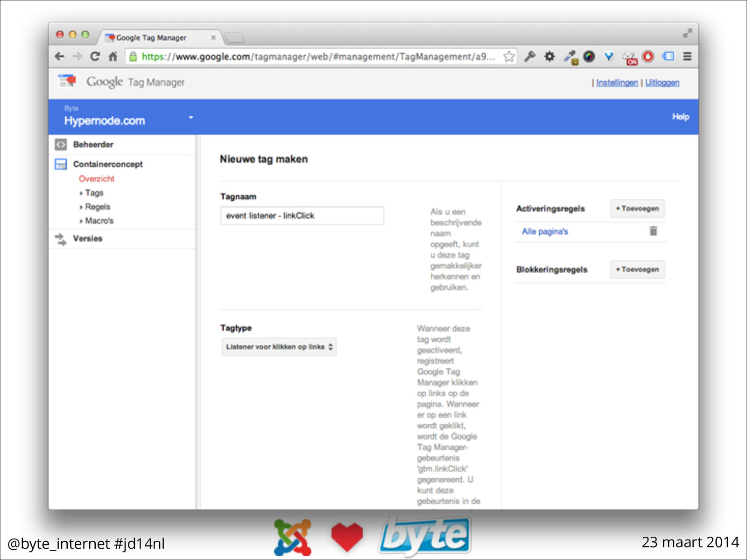Click the Nieuwe tag maken heading
This screenshot has height=560, width=747.
click(264, 159)
